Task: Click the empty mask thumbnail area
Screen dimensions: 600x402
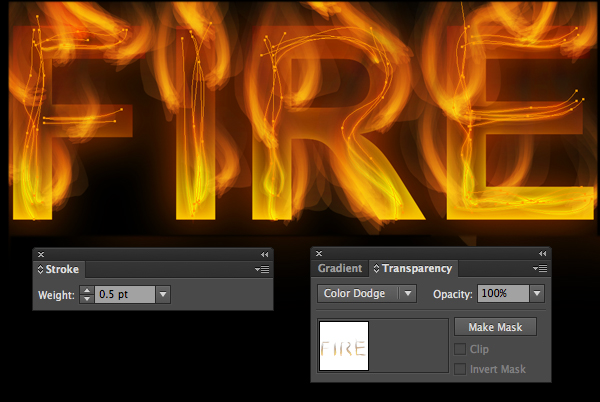Action: (x=409, y=346)
